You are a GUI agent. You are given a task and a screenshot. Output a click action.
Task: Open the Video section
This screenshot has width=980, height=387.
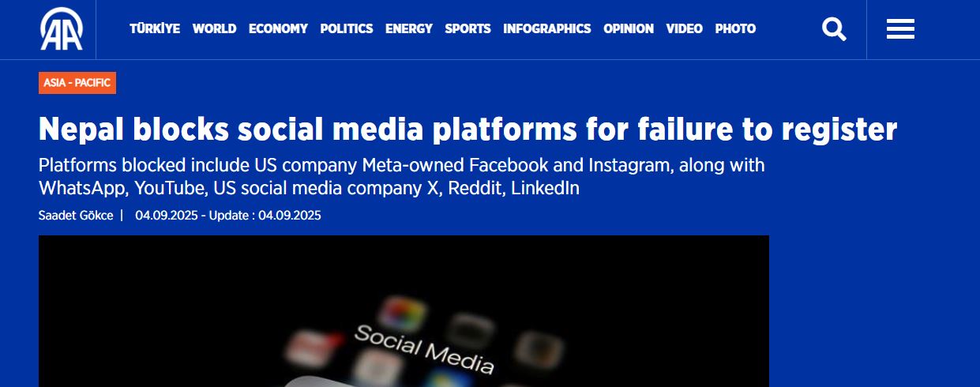point(684,28)
